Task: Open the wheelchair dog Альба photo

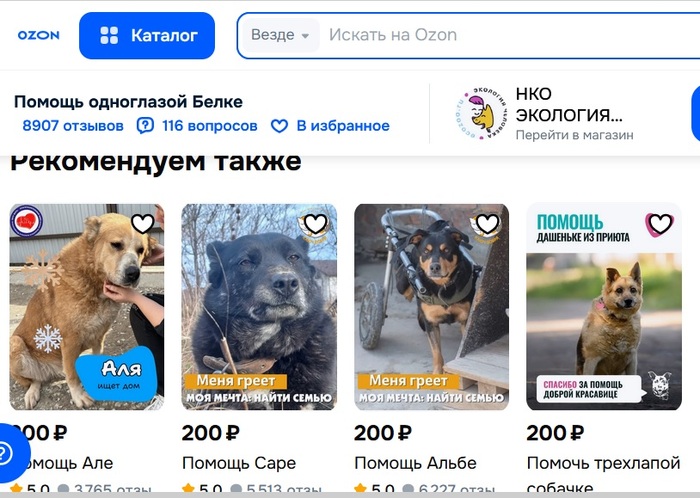Action: pyautogui.click(x=431, y=307)
